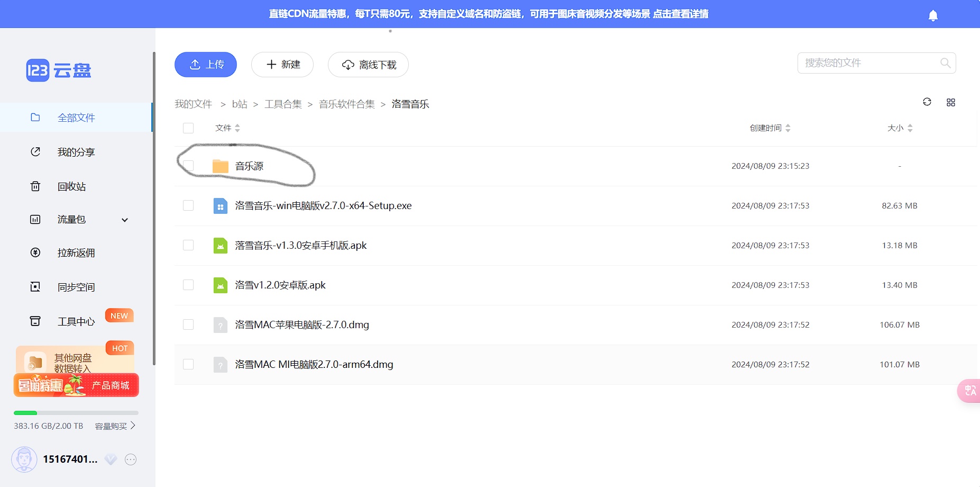Click the apk icon for 落雪音乐-v1.3.0安卓手机版
Screen dimensions: 980x487
click(x=221, y=246)
